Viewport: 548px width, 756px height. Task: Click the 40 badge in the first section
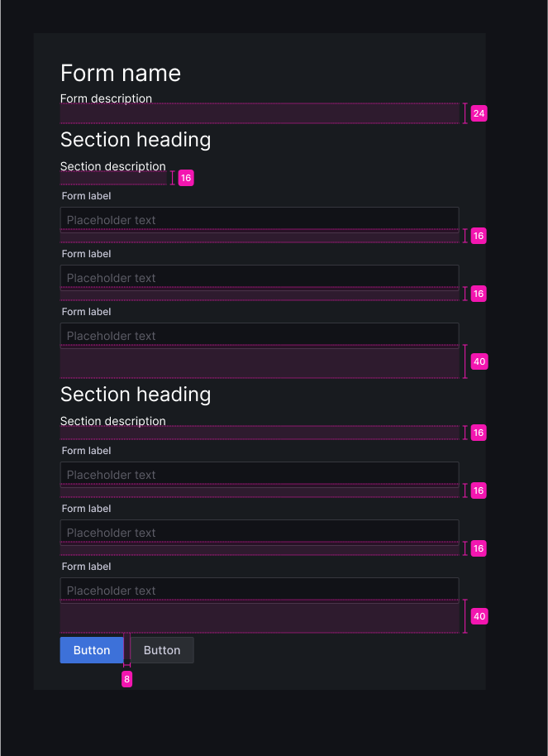(x=479, y=361)
